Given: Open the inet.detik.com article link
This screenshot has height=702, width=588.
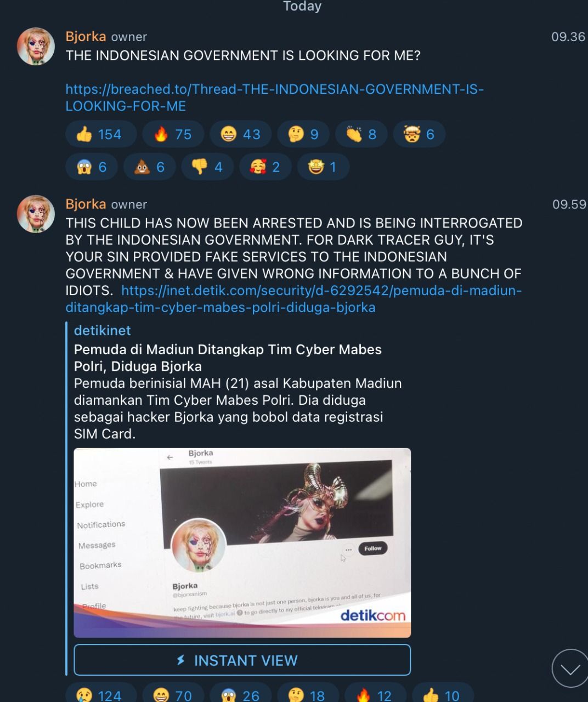Looking at the screenshot, I should point(293,298).
